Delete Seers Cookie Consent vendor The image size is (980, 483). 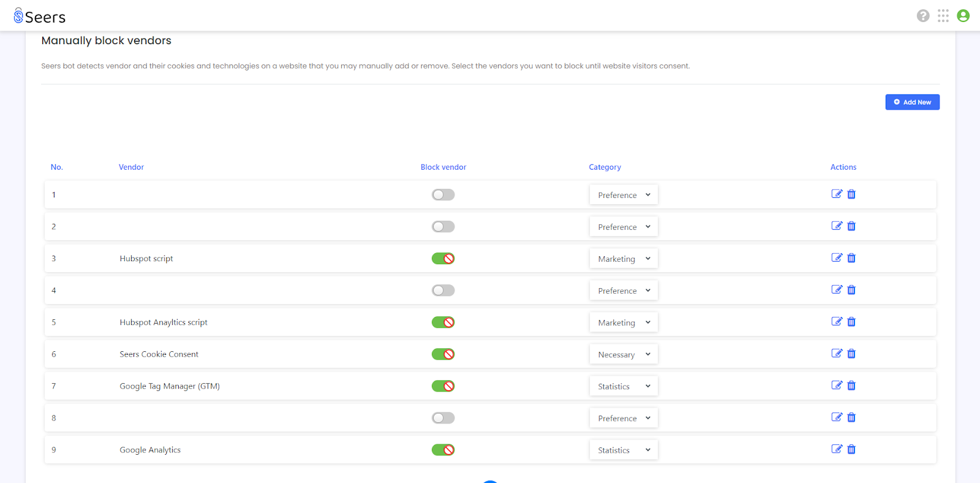pos(851,354)
